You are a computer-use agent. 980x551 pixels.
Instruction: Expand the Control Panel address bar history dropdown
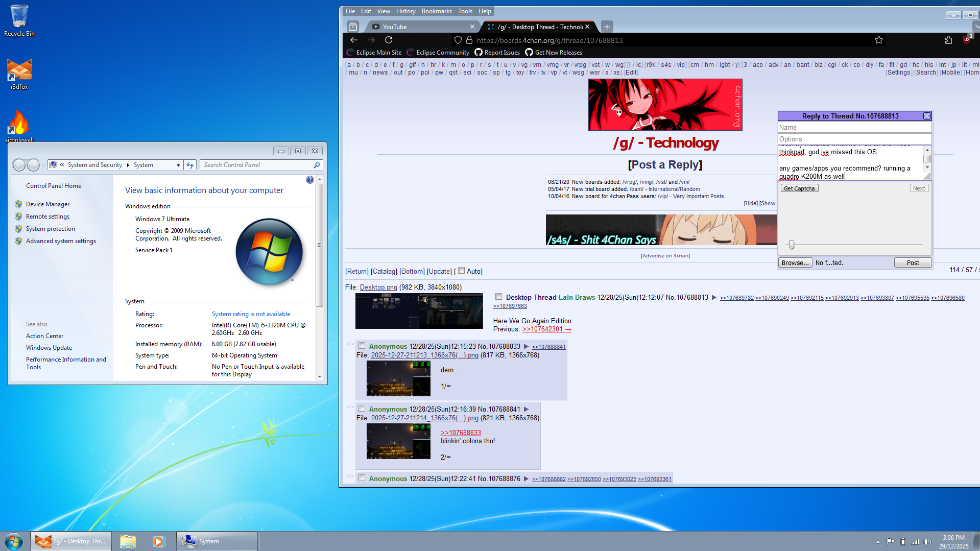[178, 165]
